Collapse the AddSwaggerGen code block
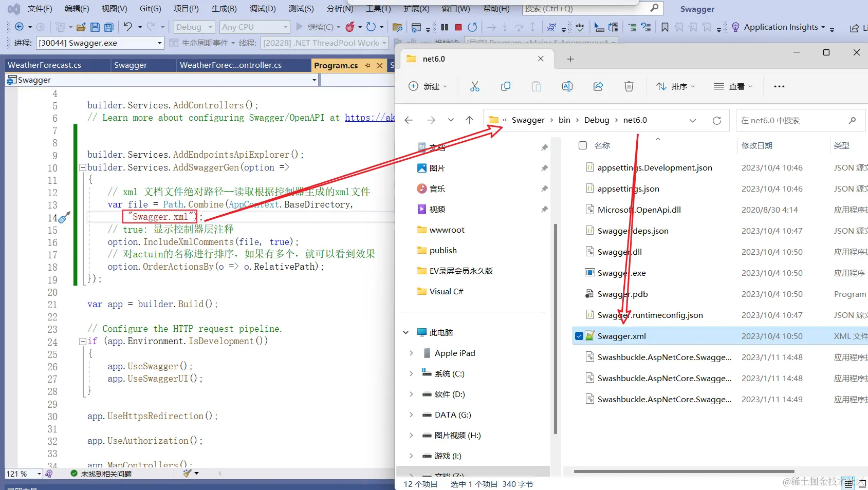Screen dimensions: 868x490 click(82, 167)
